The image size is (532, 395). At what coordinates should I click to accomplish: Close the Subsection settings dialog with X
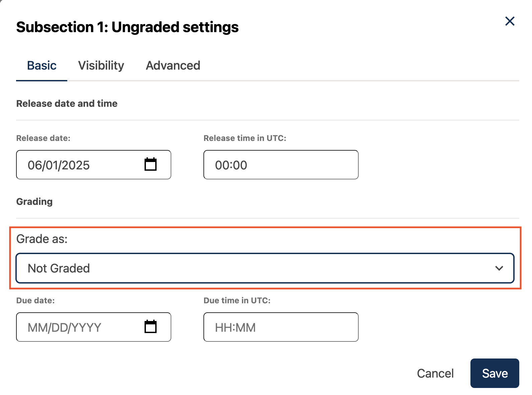[x=510, y=21]
